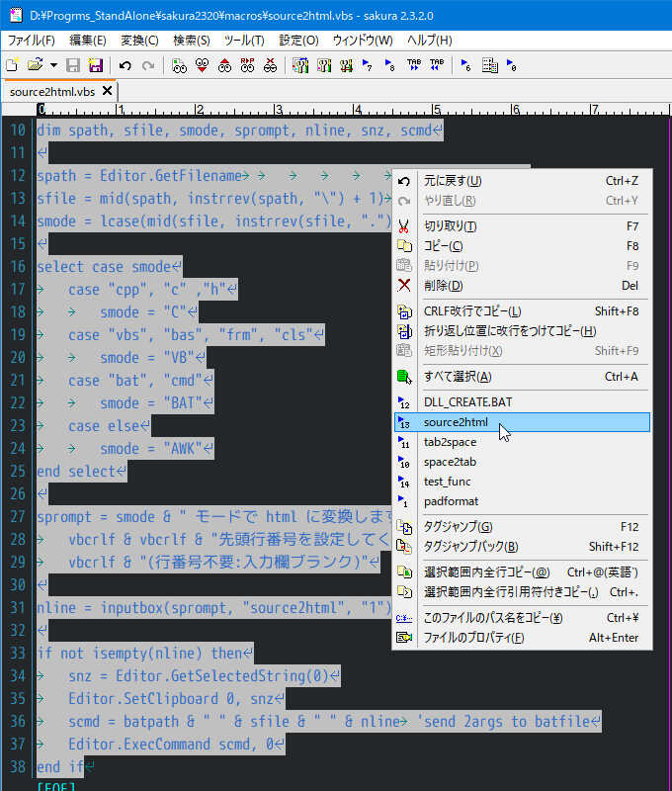
Task: Click the Find Previous up-arrow binoculars icon
Action: coord(225,65)
